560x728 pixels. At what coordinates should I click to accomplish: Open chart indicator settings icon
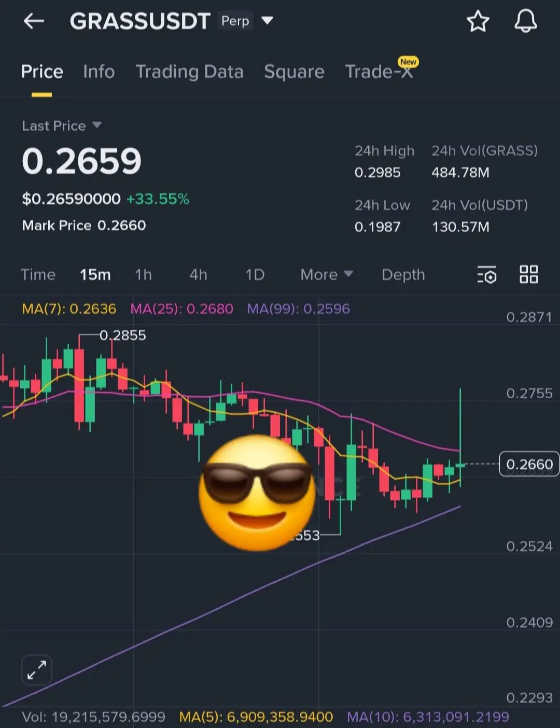point(487,275)
